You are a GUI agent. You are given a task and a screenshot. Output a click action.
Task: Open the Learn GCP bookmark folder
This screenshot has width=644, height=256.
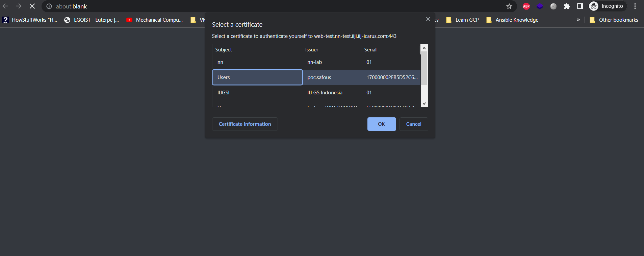(x=463, y=20)
